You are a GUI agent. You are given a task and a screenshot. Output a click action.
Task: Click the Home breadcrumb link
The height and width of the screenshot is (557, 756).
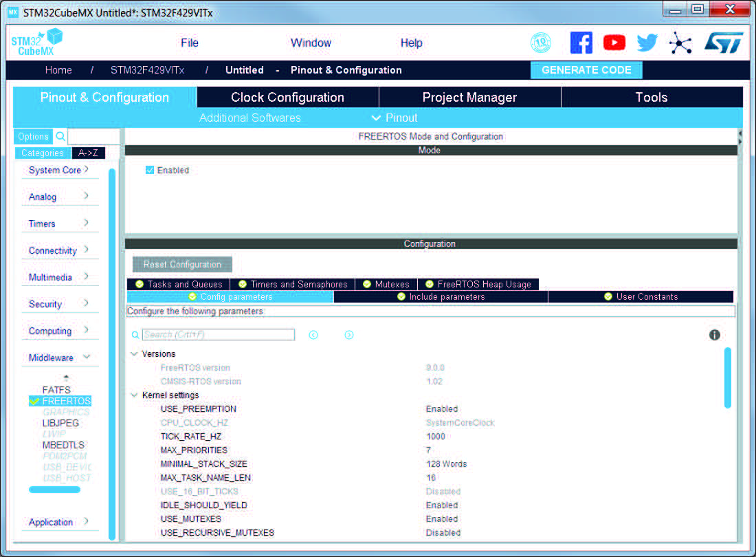pyautogui.click(x=58, y=70)
